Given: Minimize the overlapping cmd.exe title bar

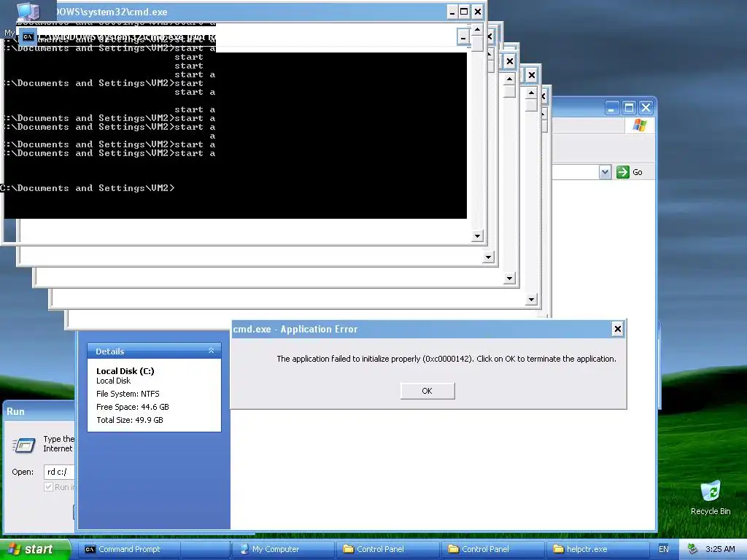Looking at the screenshot, I should [x=463, y=38].
